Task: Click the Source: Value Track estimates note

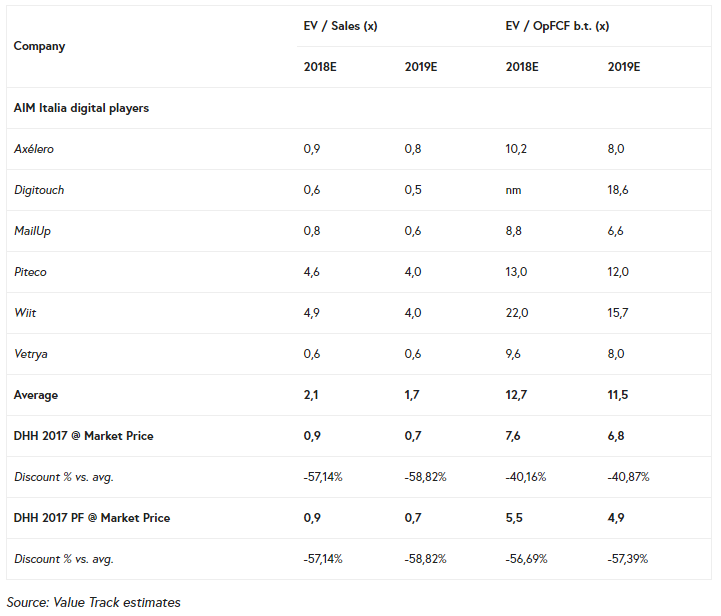Action: pyautogui.click(x=94, y=602)
